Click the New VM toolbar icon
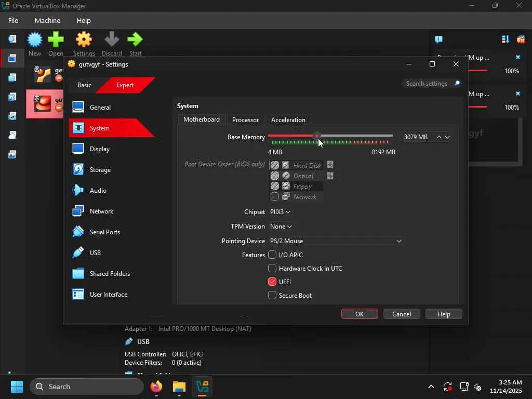This screenshot has height=399, width=532. click(35, 39)
